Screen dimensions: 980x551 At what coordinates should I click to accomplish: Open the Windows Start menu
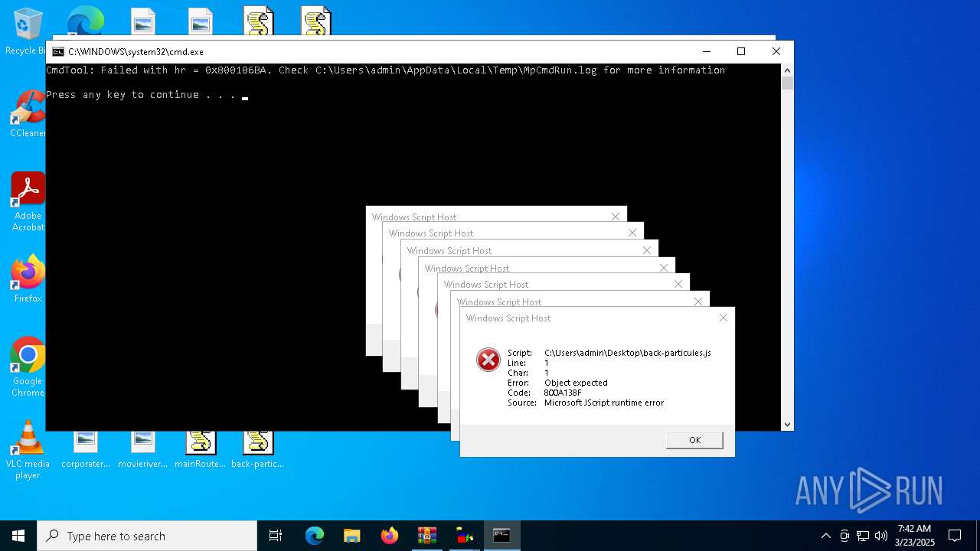click(x=18, y=536)
